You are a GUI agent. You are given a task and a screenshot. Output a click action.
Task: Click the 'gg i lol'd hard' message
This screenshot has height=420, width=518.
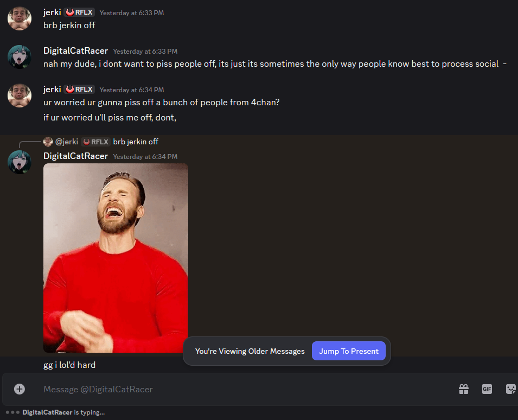pyautogui.click(x=69, y=365)
